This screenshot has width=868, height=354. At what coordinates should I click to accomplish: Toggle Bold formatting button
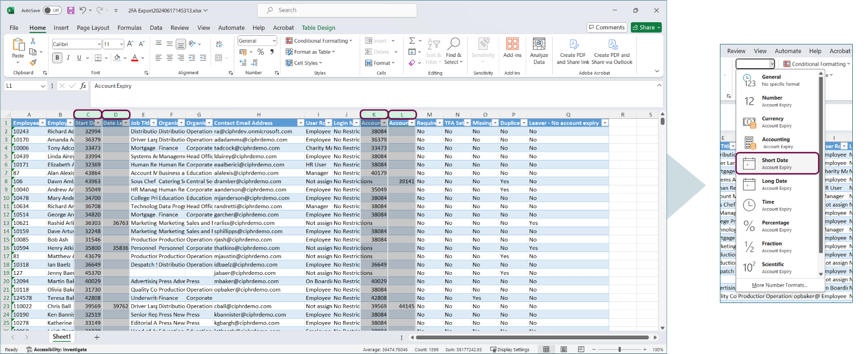click(57, 58)
